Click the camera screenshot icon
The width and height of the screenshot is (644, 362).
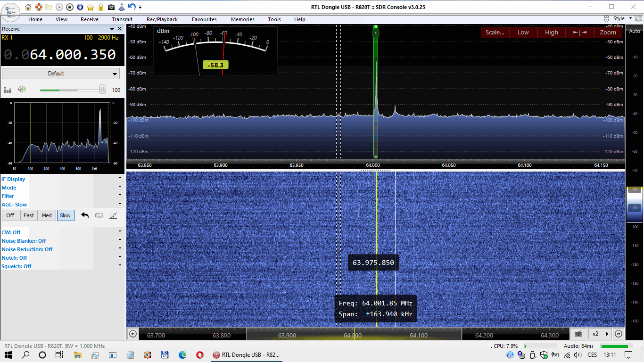[111, 7]
